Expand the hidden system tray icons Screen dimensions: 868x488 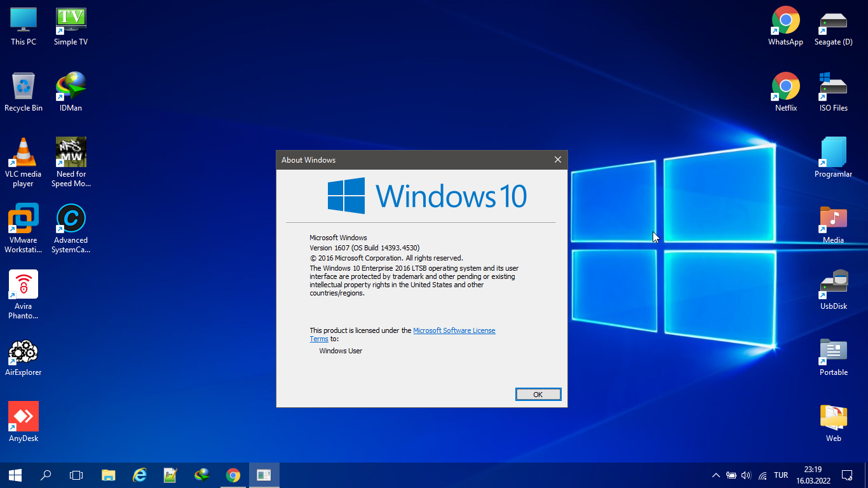click(715, 475)
